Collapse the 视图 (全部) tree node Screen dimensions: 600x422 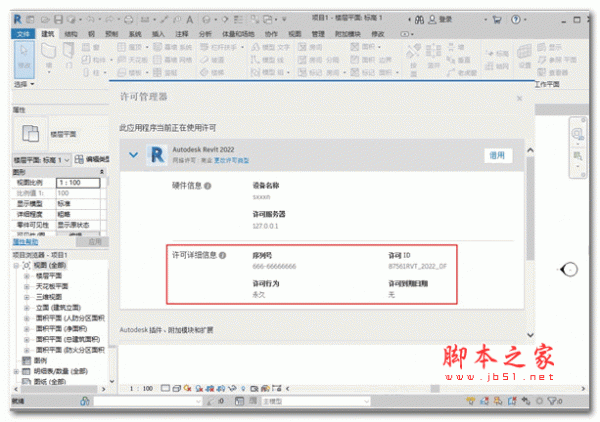click(x=16, y=265)
